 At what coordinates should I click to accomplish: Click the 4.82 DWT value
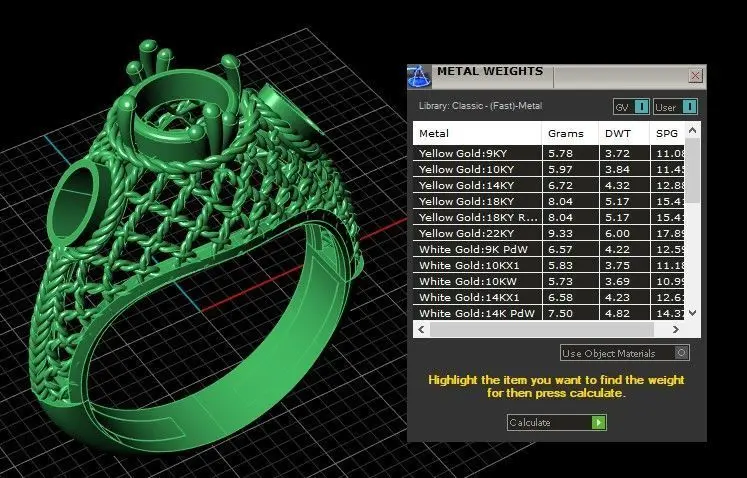tap(617, 314)
